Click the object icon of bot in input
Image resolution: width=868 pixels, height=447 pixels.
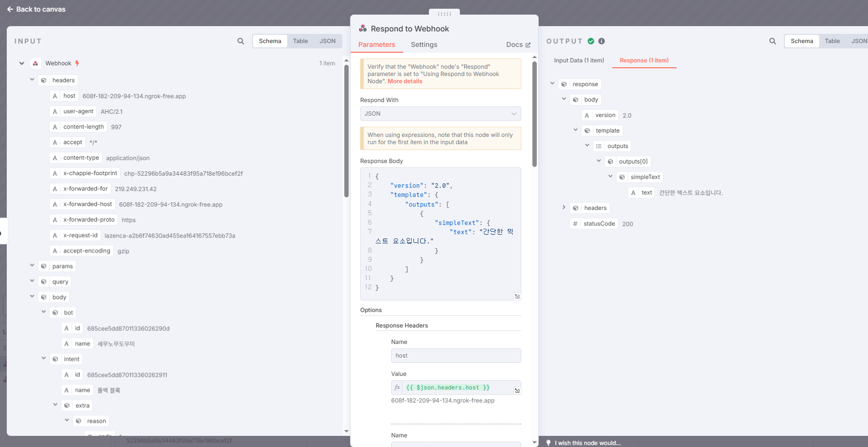pyautogui.click(x=55, y=313)
